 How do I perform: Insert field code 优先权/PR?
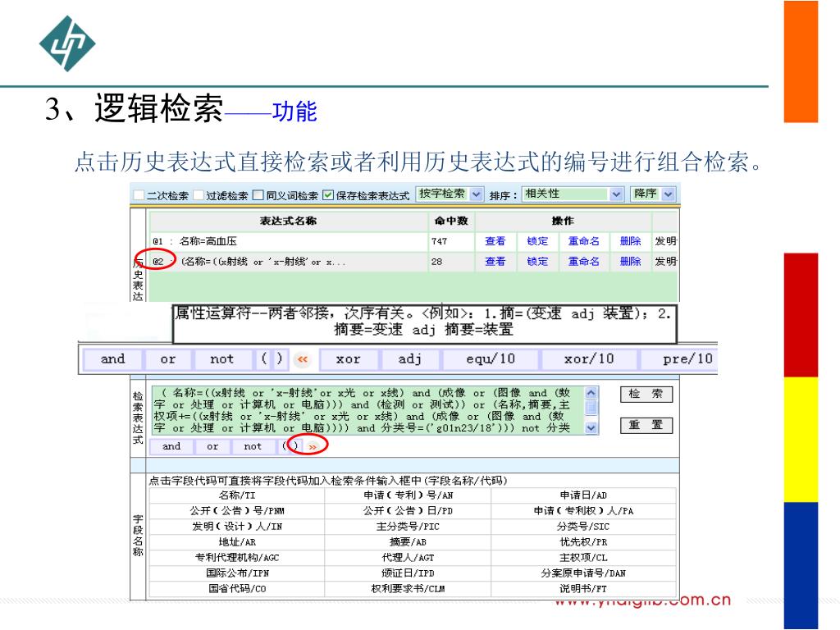coord(583,542)
